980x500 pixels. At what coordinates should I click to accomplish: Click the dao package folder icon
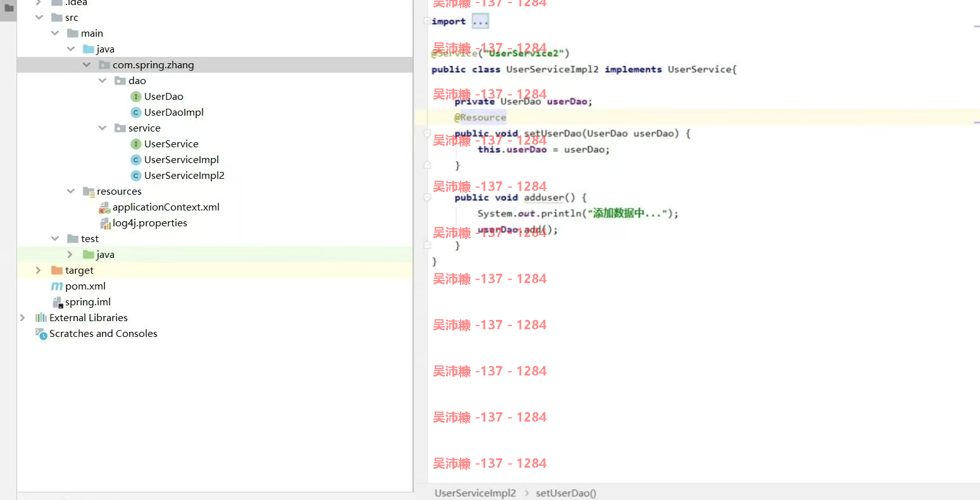(x=120, y=81)
